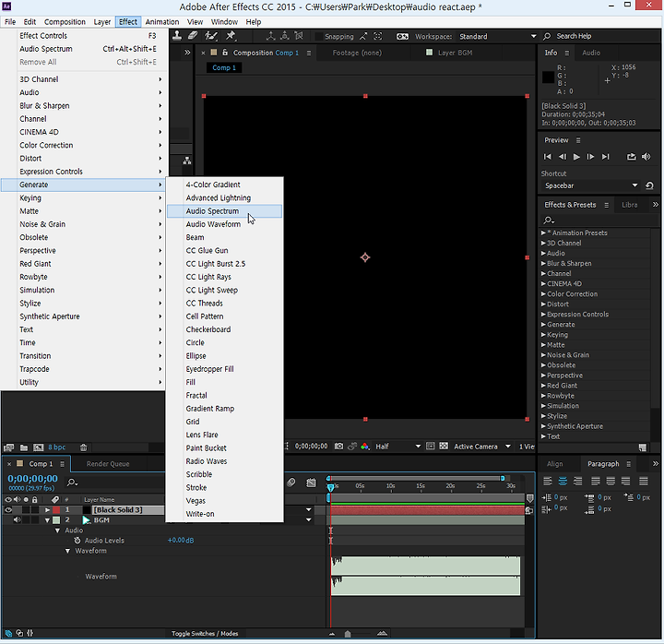Toggle the viewer lock icon on Composition tab

225,53
